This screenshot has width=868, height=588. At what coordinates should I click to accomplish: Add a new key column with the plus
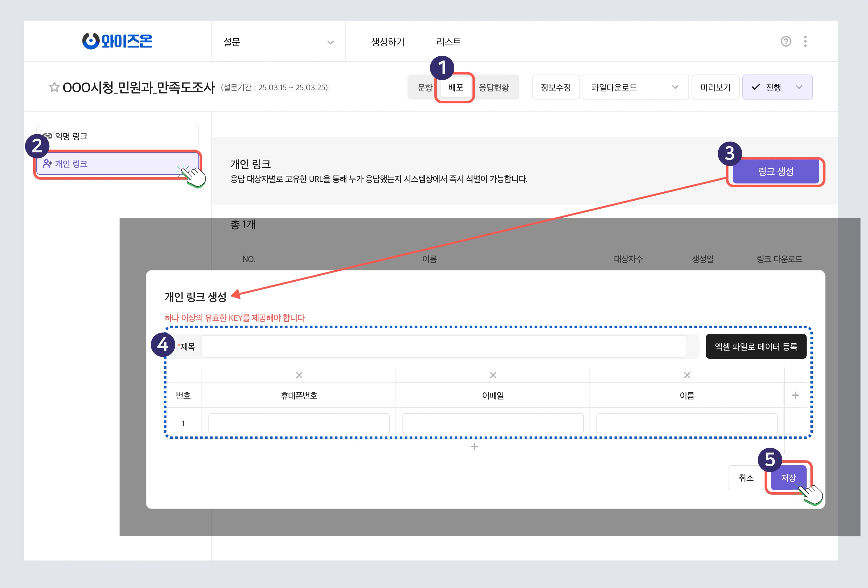tap(795, 395)
